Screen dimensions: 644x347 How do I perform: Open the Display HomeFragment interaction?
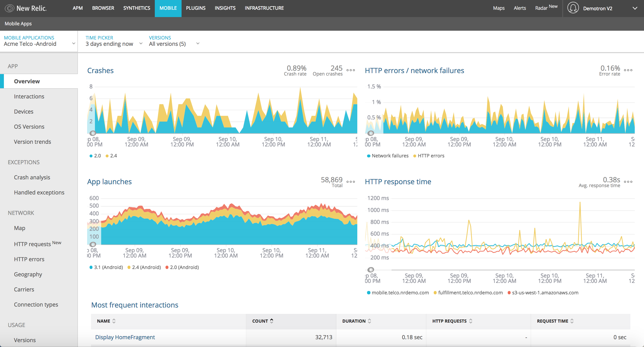tap(125, 337)
